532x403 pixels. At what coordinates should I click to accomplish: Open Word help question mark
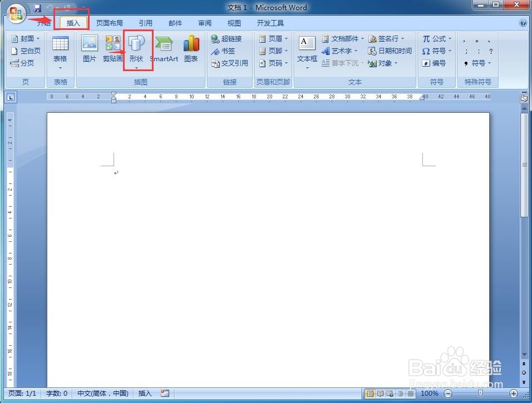point(523,23)
